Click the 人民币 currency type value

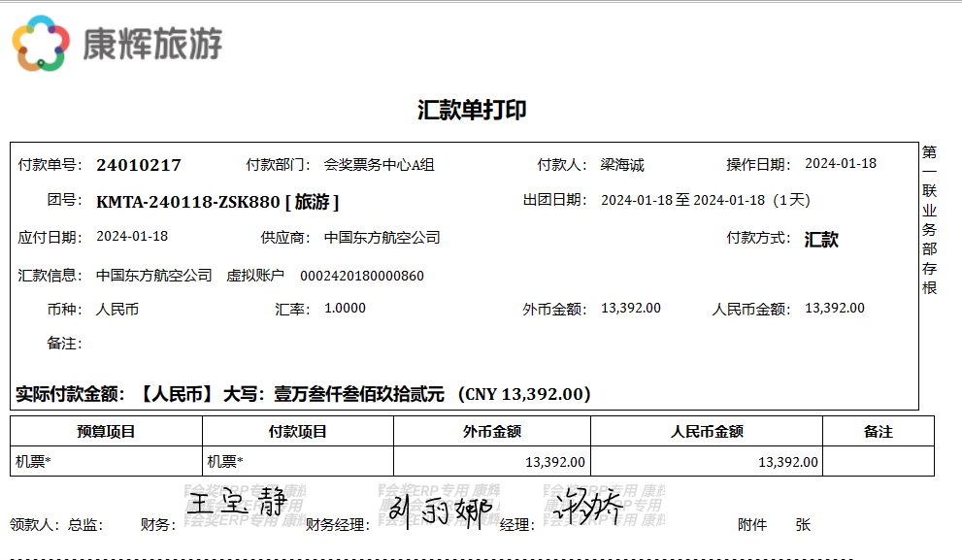point(117,310)
